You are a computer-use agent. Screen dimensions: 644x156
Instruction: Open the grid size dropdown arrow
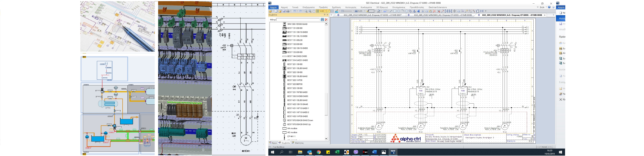325,11
